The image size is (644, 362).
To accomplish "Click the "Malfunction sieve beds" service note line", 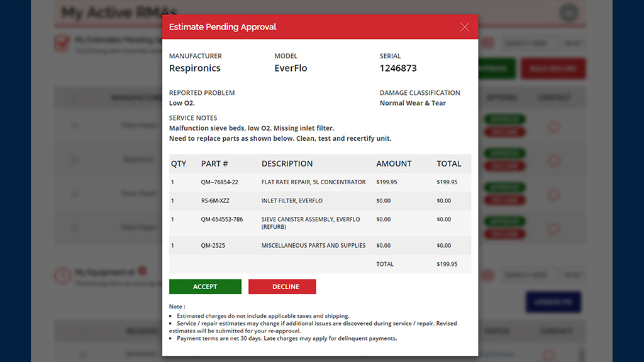I will 252,128.
